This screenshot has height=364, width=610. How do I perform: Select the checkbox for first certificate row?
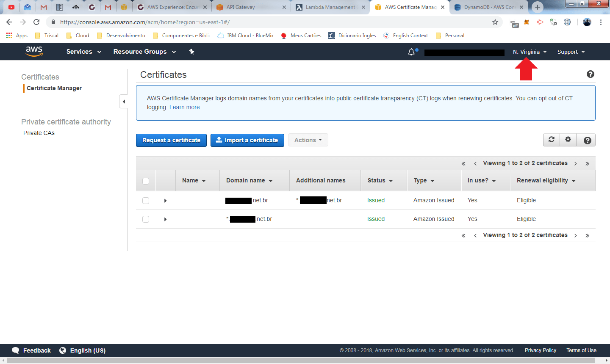point(146,201)
